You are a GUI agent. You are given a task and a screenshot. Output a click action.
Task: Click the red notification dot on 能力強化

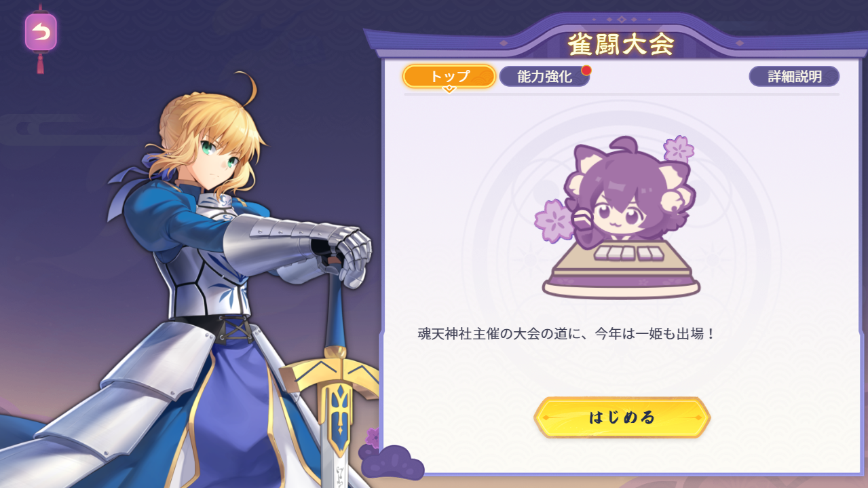point(586,70)
